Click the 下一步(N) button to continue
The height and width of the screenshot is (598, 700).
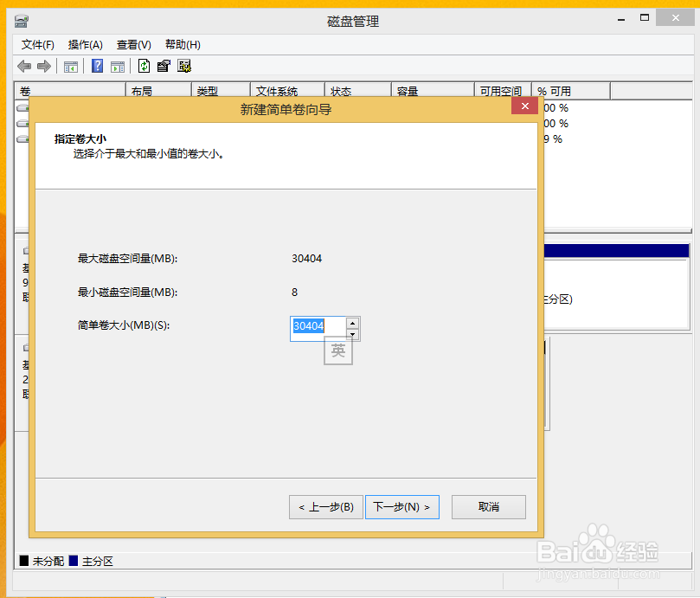(x=401, y=506)
